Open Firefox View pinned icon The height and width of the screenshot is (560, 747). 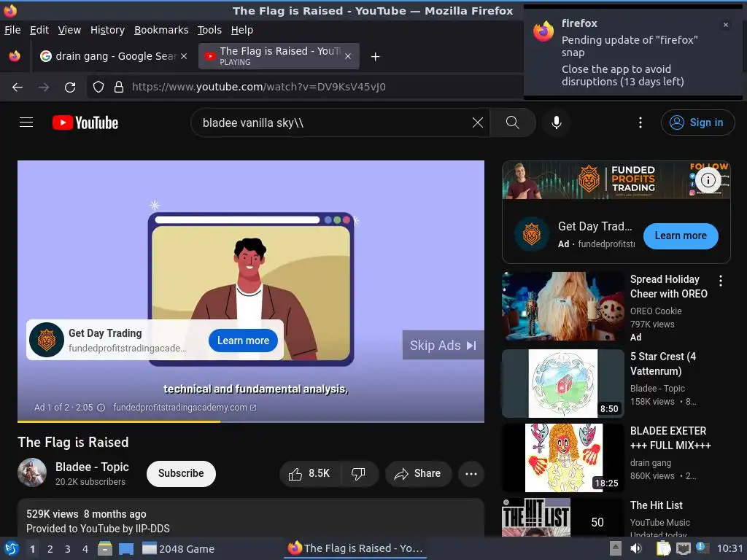pos(15,56)
